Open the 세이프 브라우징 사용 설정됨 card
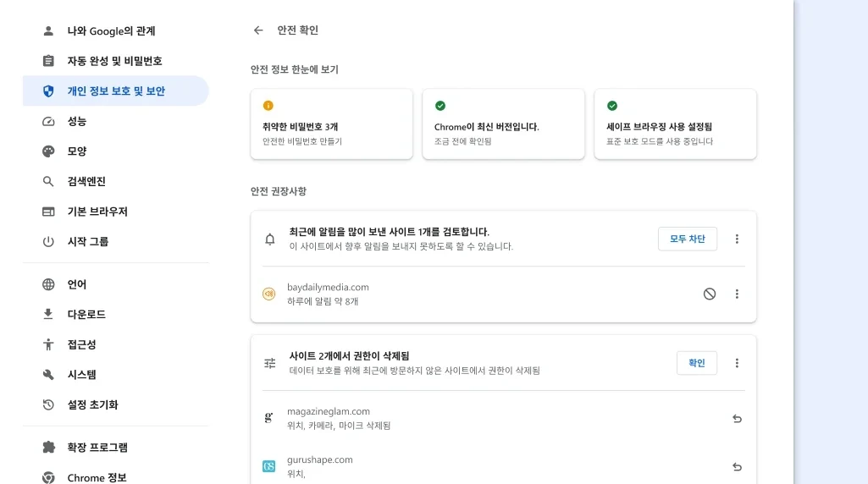The width and height of the screenshot is (868, 484). (x=676, y=124)
